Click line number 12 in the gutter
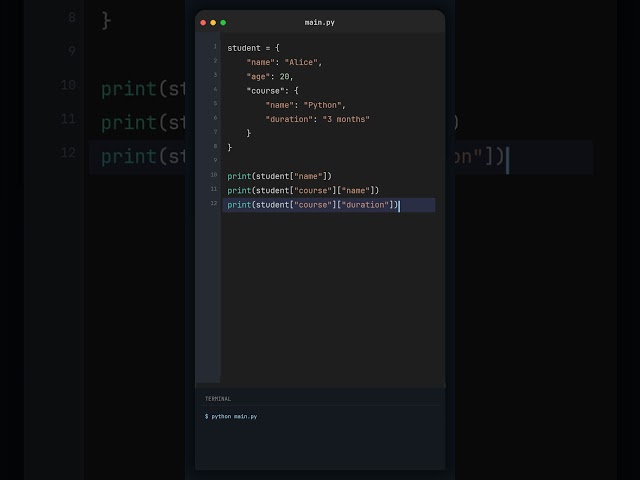640x480 pixels. (214, 203)
